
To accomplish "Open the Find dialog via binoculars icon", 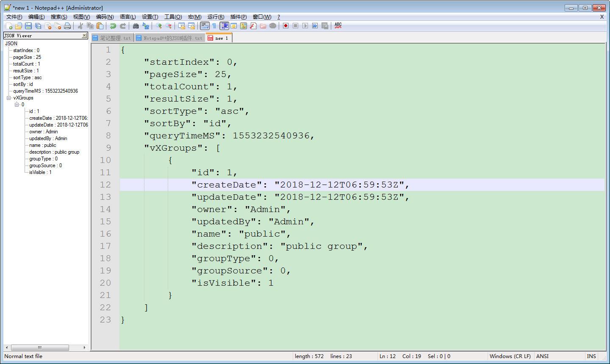I will pos(136,26).
